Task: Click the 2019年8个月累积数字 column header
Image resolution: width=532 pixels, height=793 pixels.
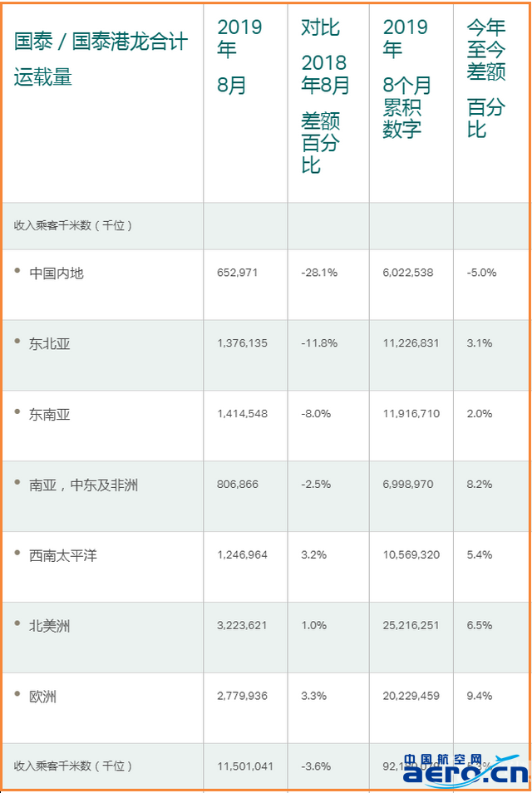Action: (406, 78)
